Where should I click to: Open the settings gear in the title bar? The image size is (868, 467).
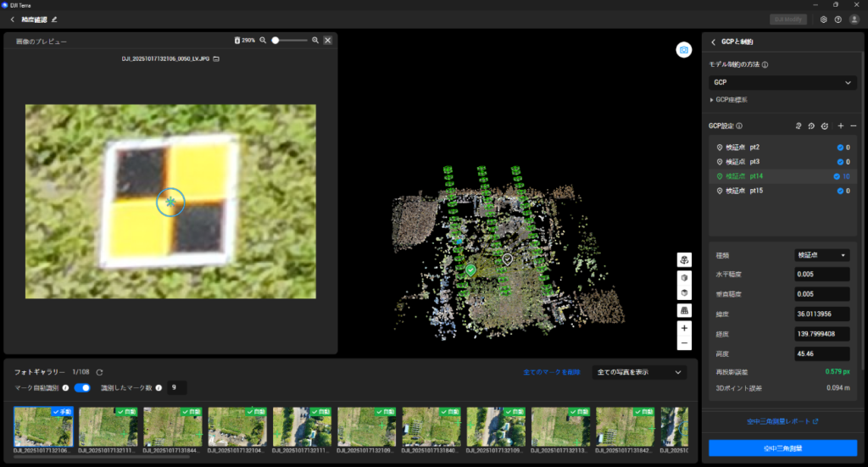[823, 19]
